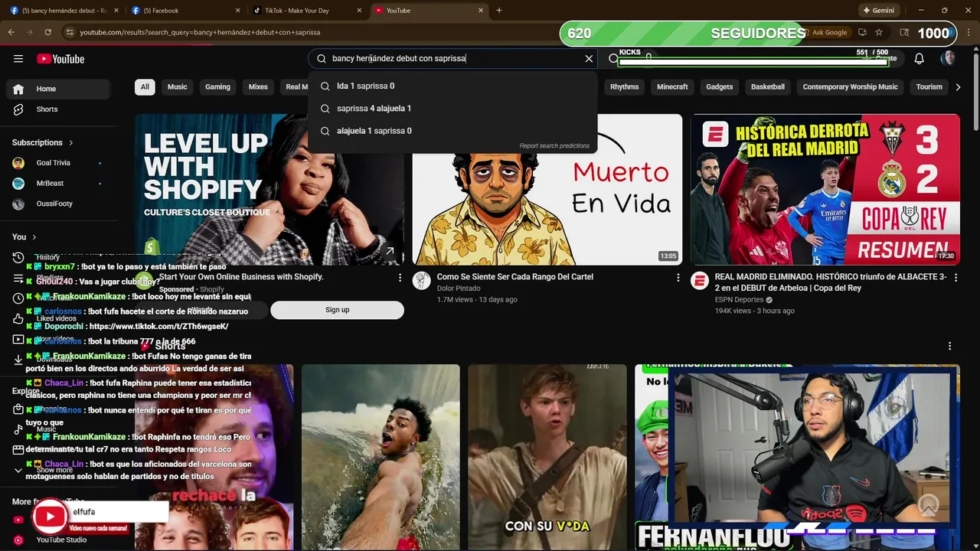Image resolution: width=980 pixels, height=551 pixels.
Task: Open more options for the Dolor Pintado video
Action: (678, 278)
